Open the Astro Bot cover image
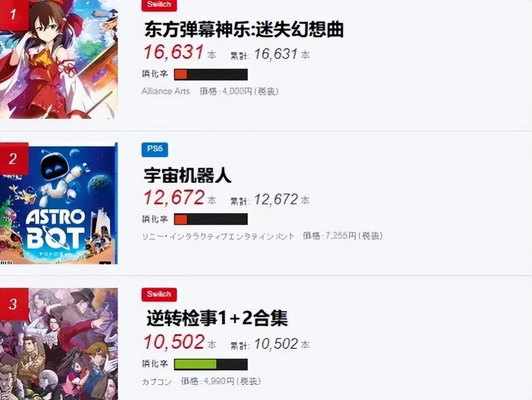The height and width of the screenshot is (400, 532). click(59, 203)
